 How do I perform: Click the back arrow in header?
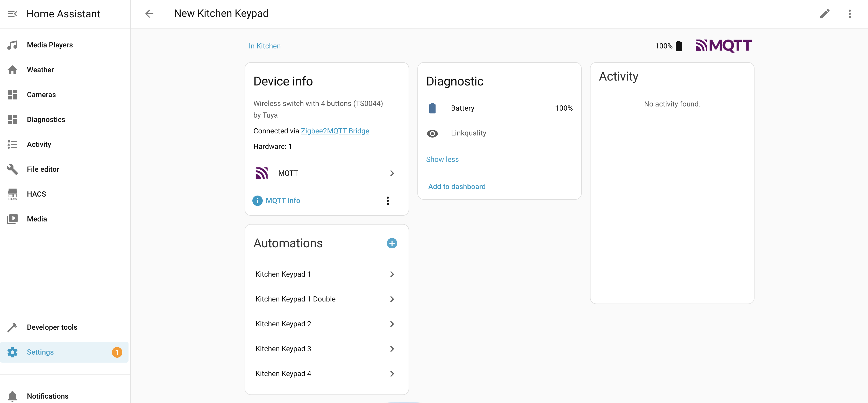(x=149, y=13)
